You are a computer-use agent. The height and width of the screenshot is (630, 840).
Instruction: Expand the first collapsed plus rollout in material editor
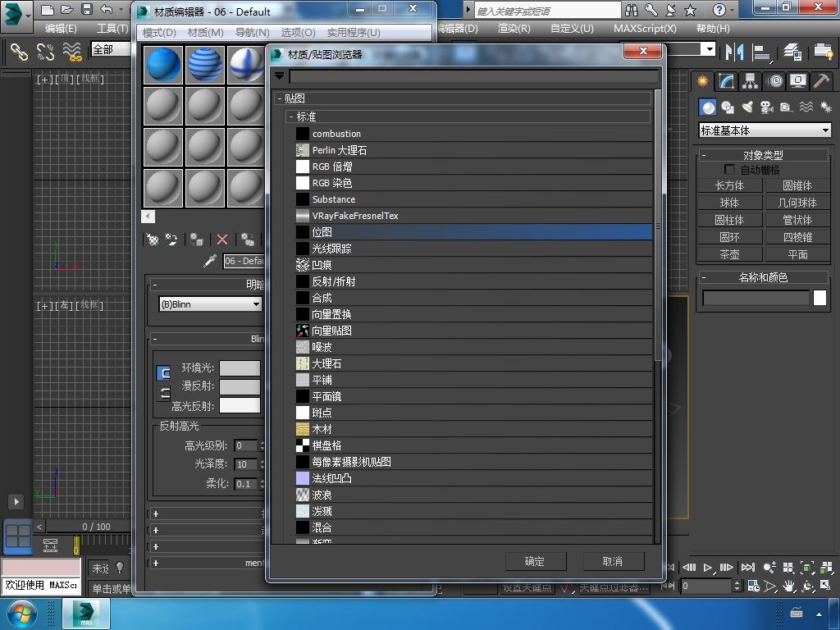pyautogui.click(x=156, y=514)
